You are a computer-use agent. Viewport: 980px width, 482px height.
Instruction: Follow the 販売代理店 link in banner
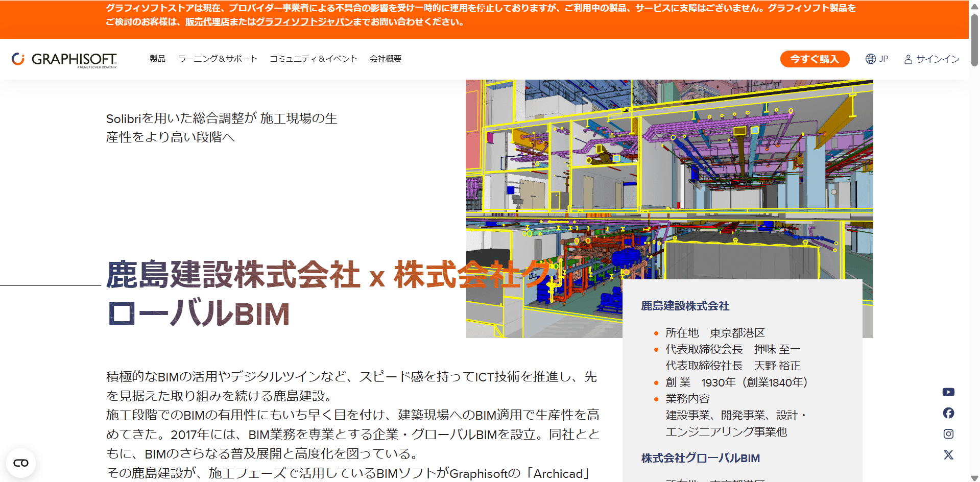(207, 22)
